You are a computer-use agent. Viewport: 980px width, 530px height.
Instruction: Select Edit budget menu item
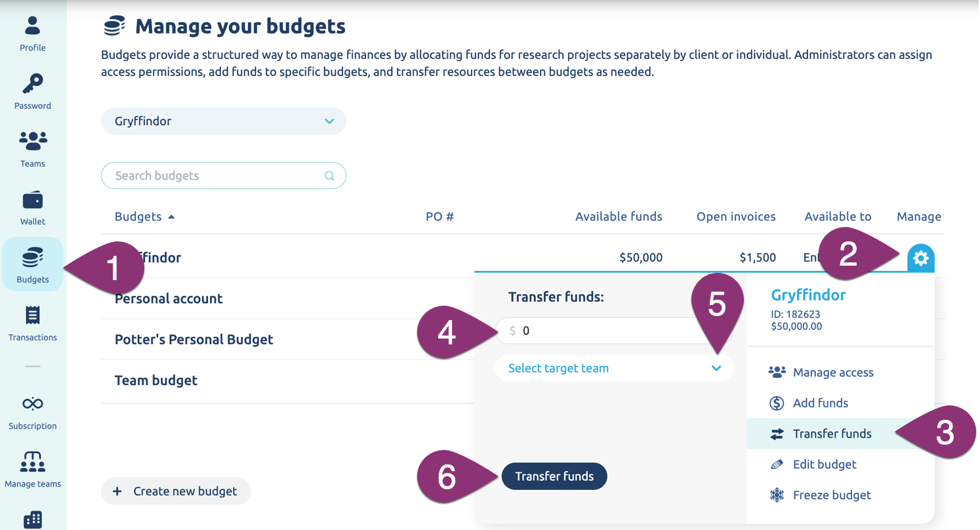[x=824, y=464]
